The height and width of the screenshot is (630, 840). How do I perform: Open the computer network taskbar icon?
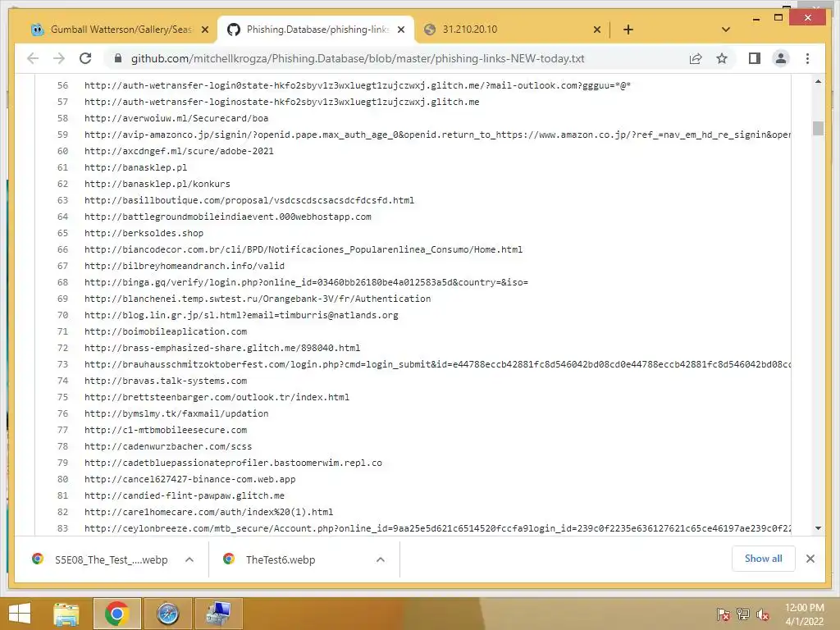(x=218, y=614)
